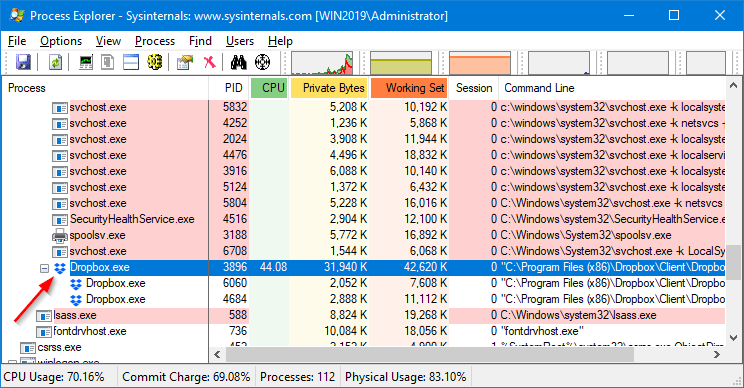
Task: Click the red Kill Process icon
Action: pos(209,62)
